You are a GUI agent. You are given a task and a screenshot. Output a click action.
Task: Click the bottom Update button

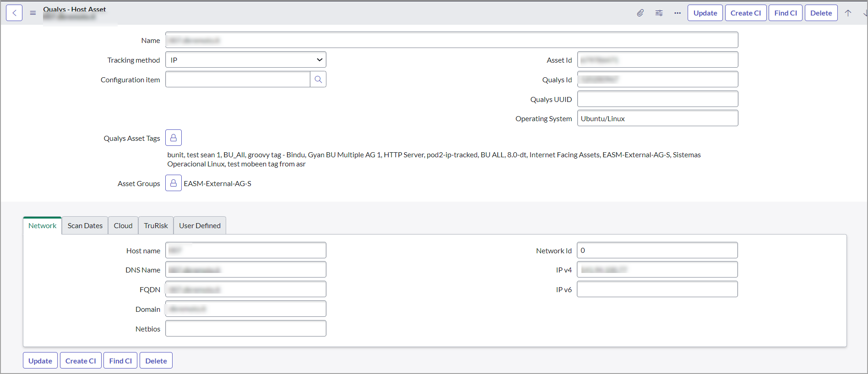coord(40,360)
